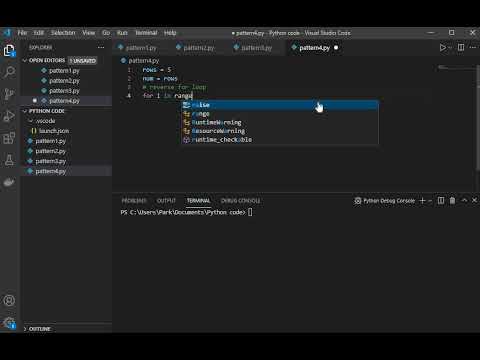This screenshot has height=360, width=480.
Task: Open the Edit menu
Action: click(x=39, y=33)
